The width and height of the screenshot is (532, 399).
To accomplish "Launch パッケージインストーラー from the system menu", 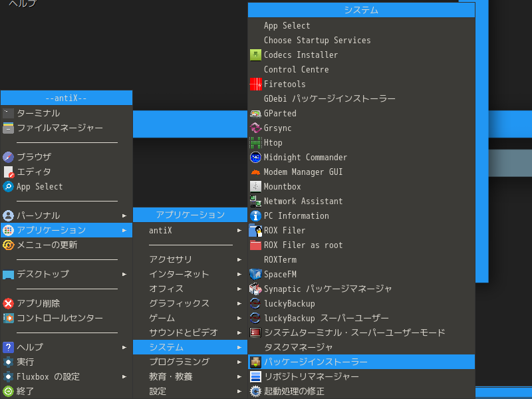I will pos(361,362).
